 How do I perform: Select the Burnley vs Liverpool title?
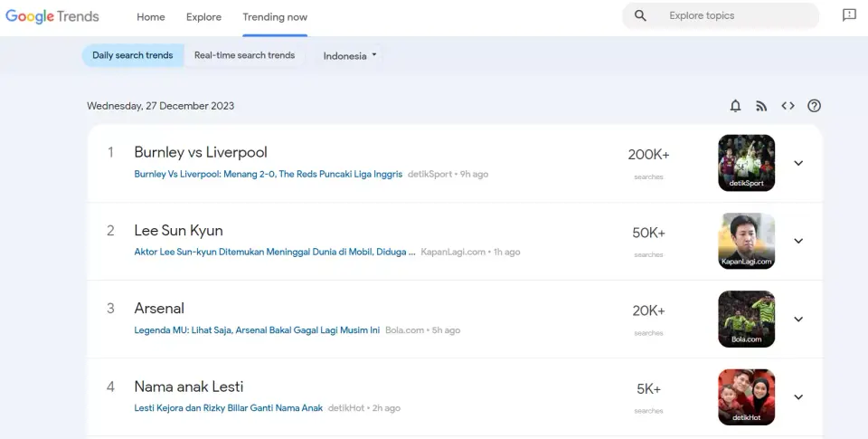[x=201, y=152]
